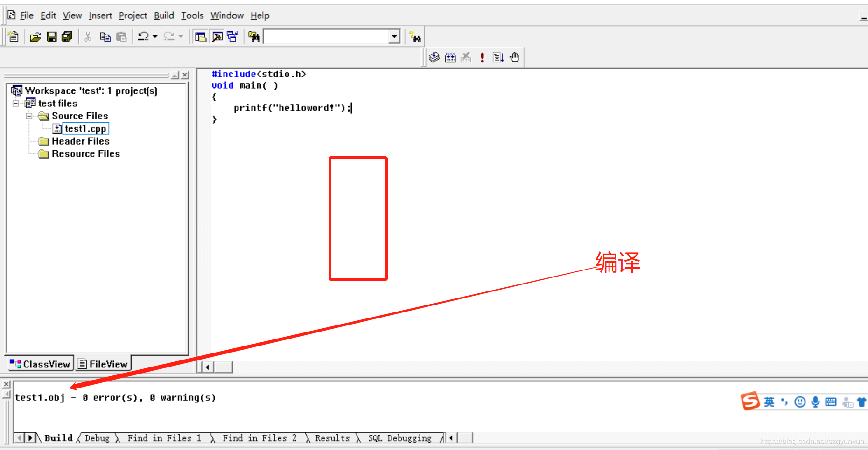Open the Help menu
This screenshot has width=868, height=450.
(260, 15)
